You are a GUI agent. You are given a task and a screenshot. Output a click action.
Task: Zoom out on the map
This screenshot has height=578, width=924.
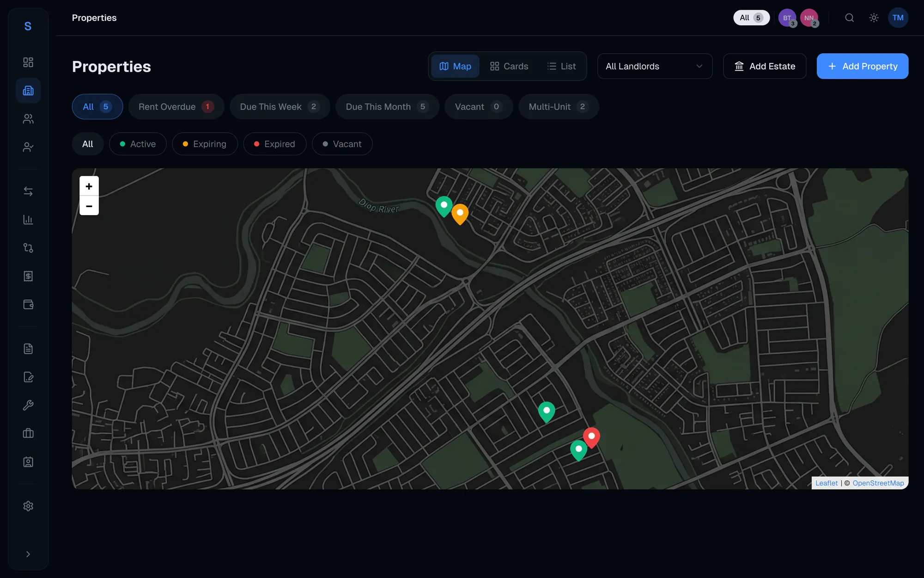(x=89, y=206)
